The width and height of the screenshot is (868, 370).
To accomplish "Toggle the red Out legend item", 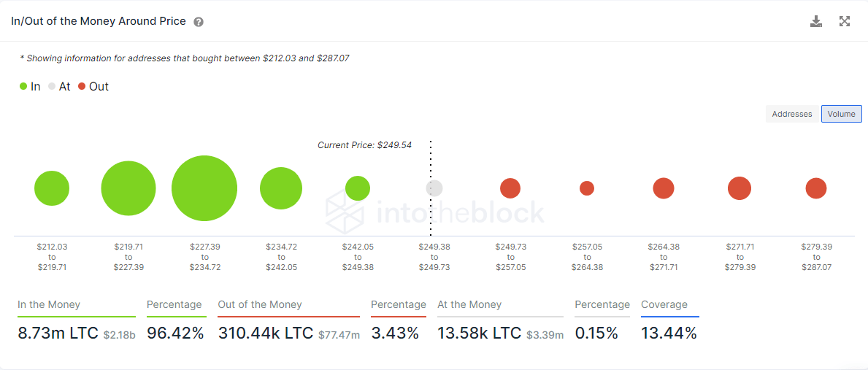I will pyautogui.click(x=93, y=86).
